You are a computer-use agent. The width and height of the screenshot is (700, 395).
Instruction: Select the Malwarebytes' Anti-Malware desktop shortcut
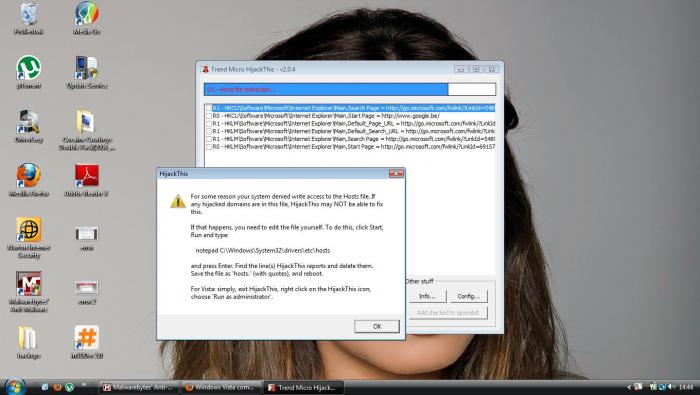pos(29,291)
